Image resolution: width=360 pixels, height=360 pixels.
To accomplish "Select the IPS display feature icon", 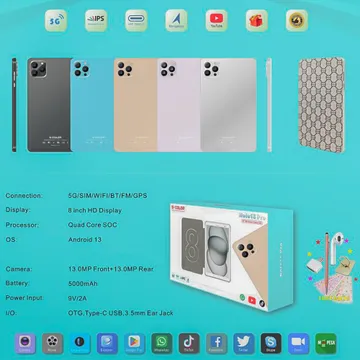I will point(96,21).
